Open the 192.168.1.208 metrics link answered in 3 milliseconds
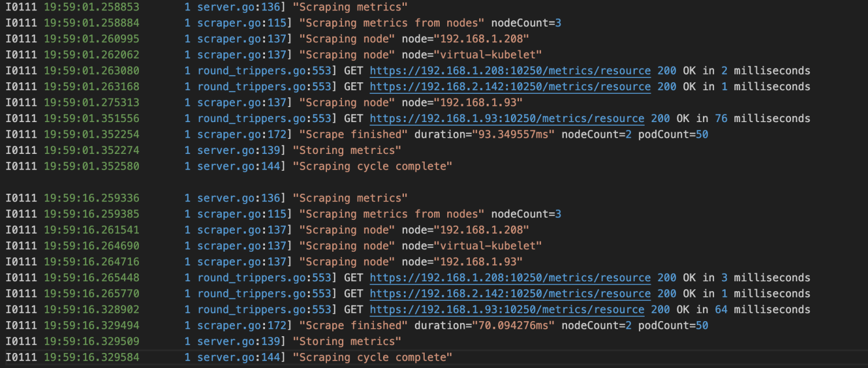The width and height of the screenshot is (868, 368). click(x=510, y=278)
